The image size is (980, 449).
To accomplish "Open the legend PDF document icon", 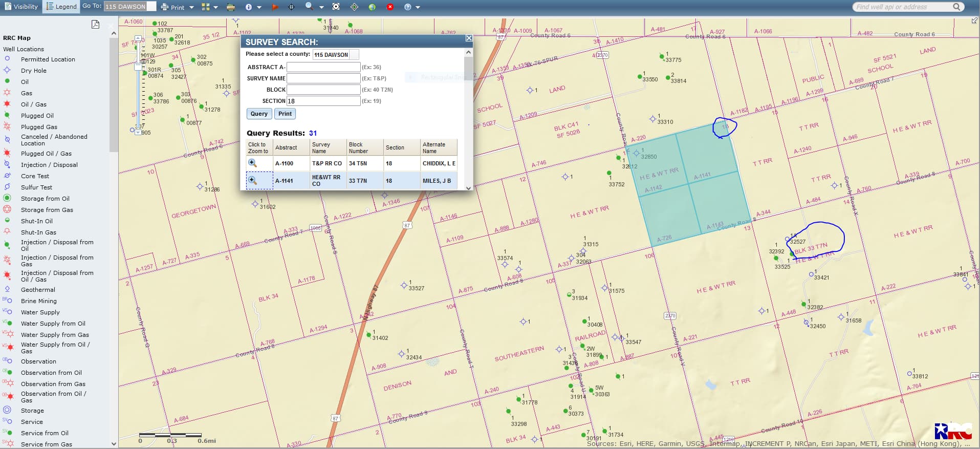I will [95, 25].
